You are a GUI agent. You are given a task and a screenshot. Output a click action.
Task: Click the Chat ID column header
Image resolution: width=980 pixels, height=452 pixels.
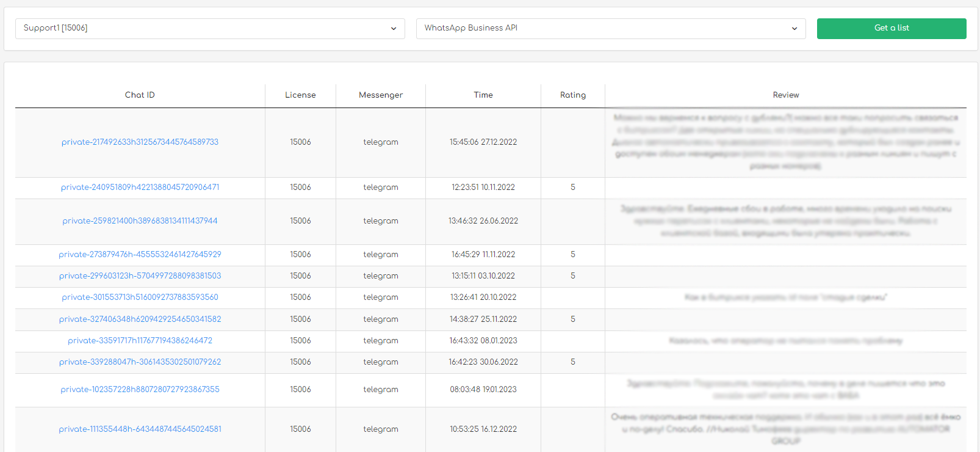(140, 95)
